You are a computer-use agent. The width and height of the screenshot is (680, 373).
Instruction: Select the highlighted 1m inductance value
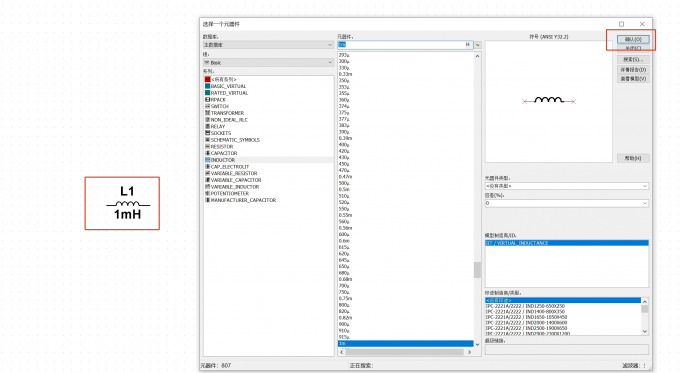[405, 344]
